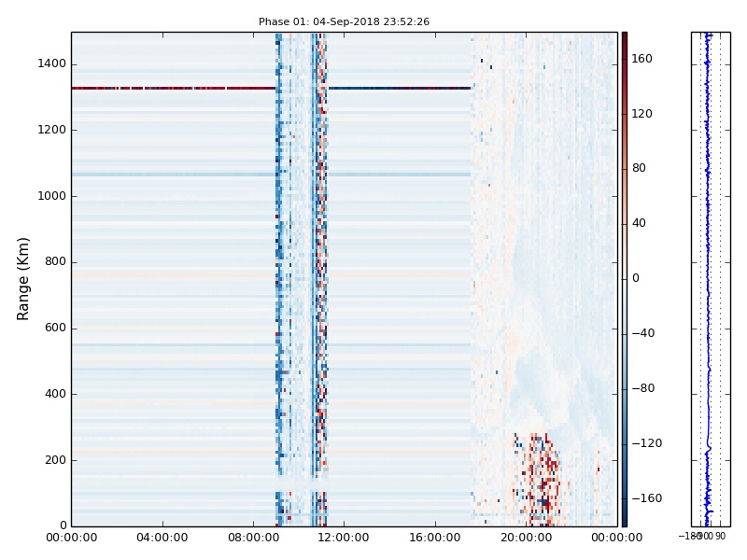
Task: Click the y-axis tick label '1200'
Action: click(x=52, y=130)
